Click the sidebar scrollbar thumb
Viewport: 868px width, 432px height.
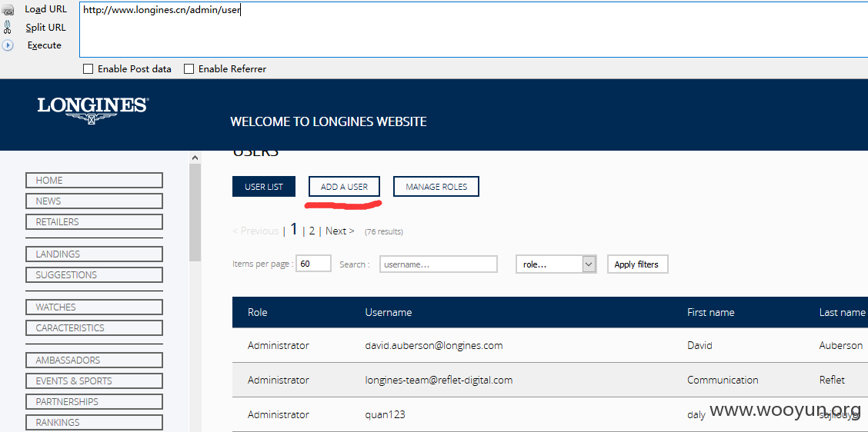[x=195, y=212]
